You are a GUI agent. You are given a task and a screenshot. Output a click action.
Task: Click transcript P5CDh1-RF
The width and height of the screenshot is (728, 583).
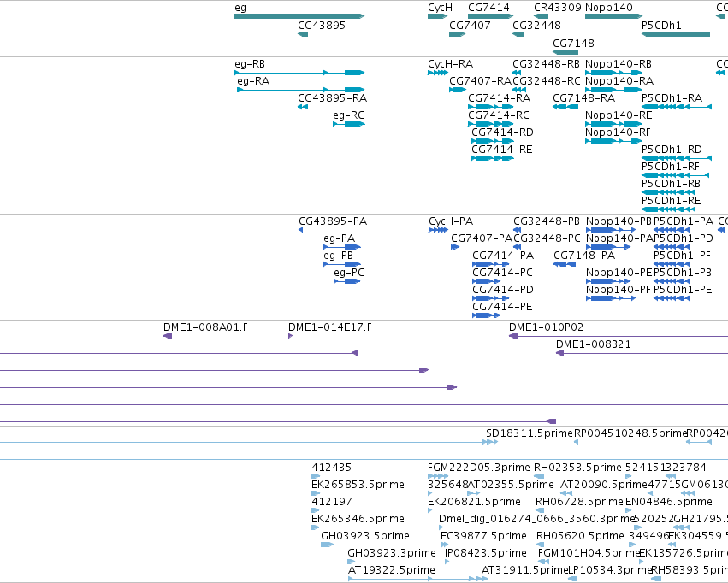[676, 175]
